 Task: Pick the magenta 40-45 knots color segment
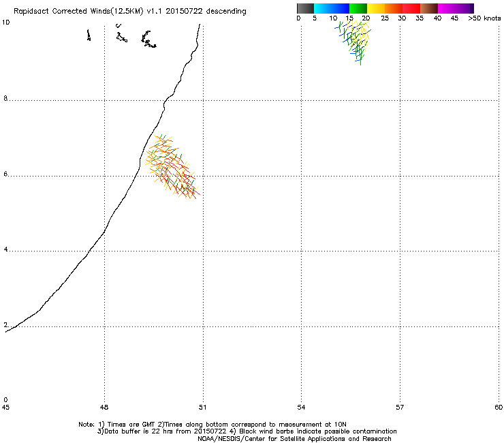(447, 8)
